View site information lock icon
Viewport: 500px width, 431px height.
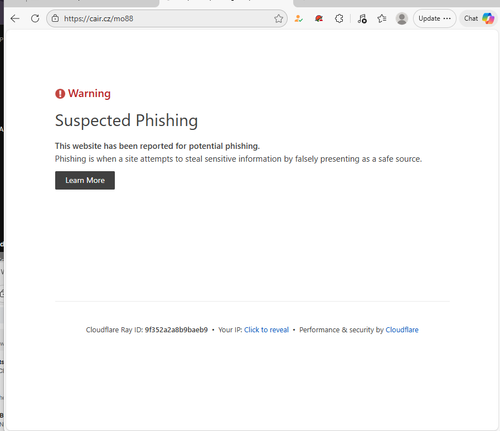55,18
